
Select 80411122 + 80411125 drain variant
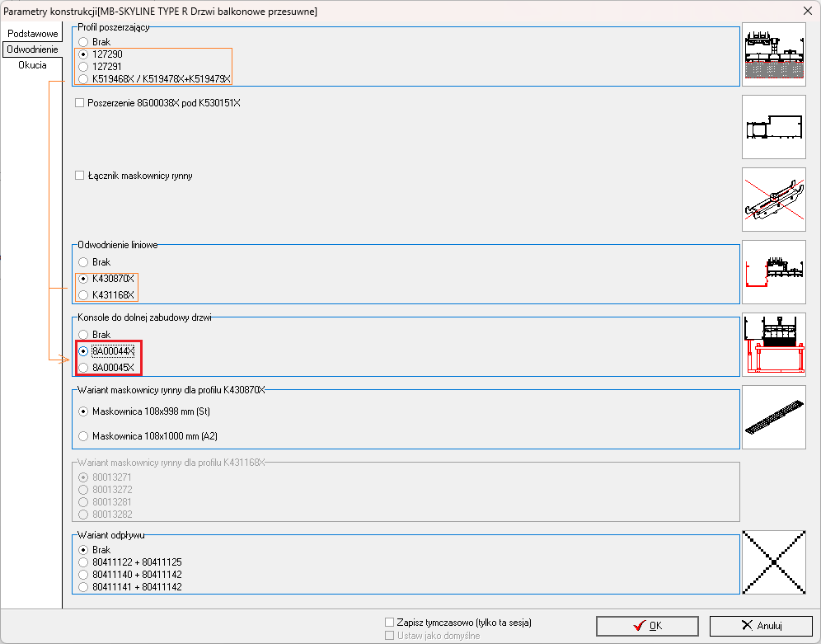(x=83, y=562)
